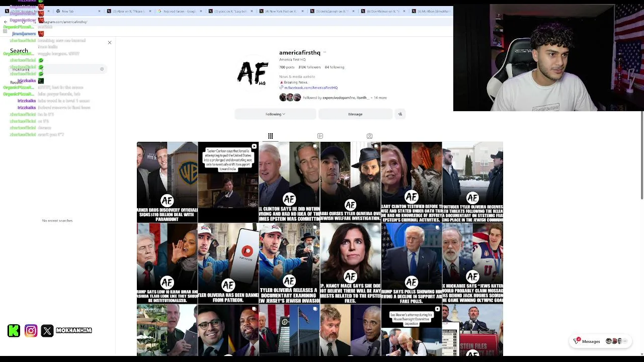Screen dimensions: 644x362
Task: Close the 'terje rod larsen' Google tab
Action: click(x=201, y=11)
